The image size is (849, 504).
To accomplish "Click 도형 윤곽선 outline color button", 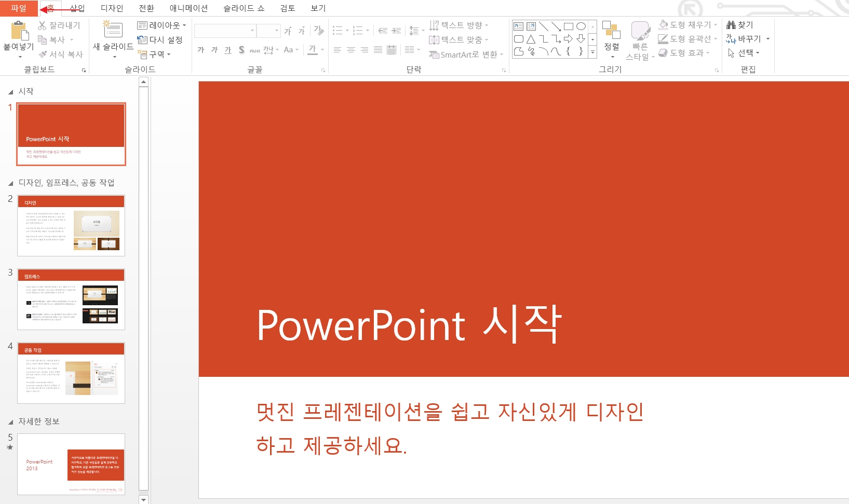I will [x=688, y=39].
